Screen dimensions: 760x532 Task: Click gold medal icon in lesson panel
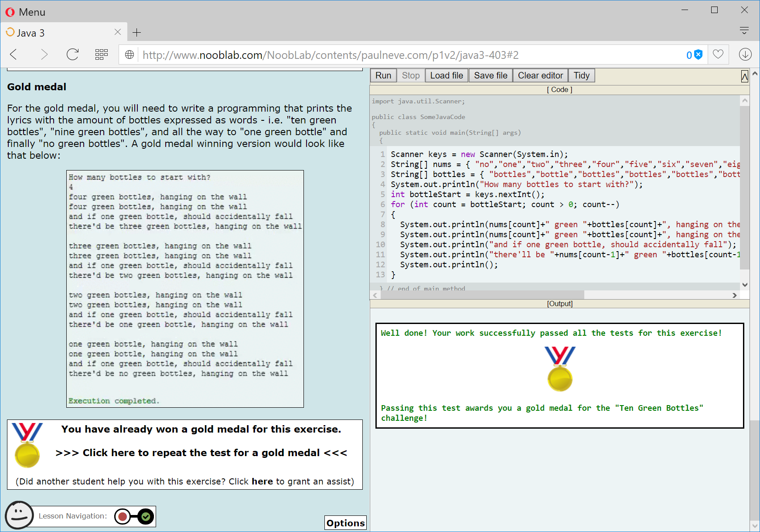point(27,445)
